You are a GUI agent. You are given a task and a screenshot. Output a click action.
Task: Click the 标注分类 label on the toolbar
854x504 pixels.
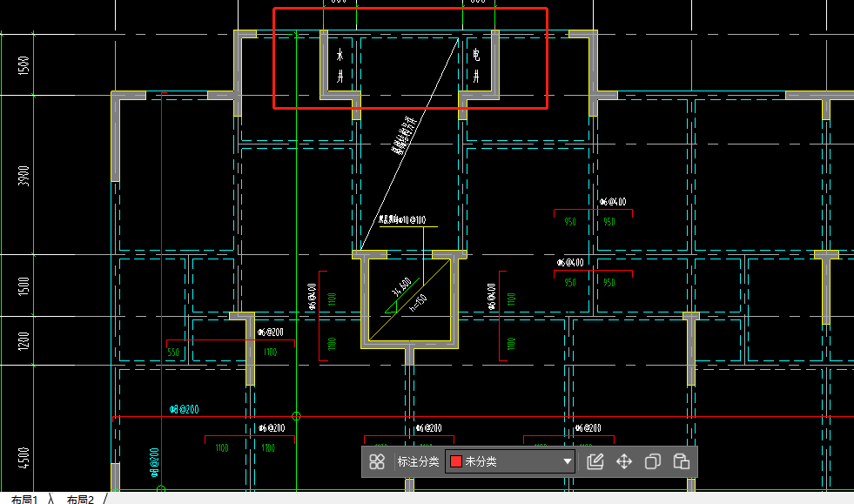tap(418, 461)
